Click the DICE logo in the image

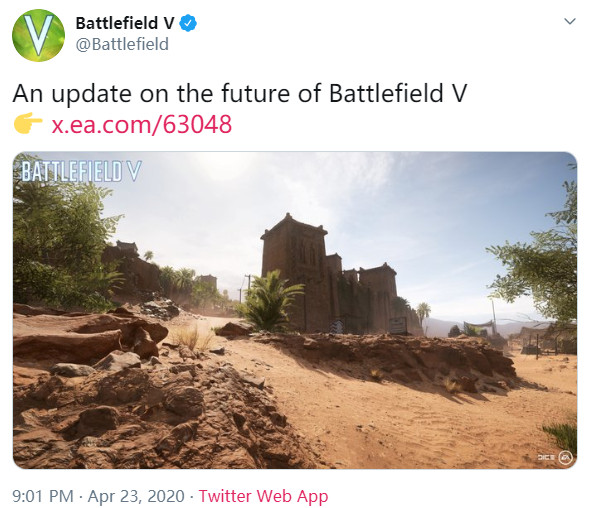[546, 457]
